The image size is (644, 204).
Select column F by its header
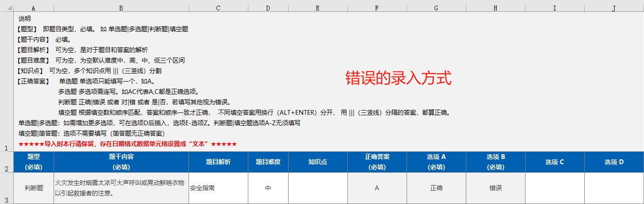pyautogui.click(x=377, y=8)
